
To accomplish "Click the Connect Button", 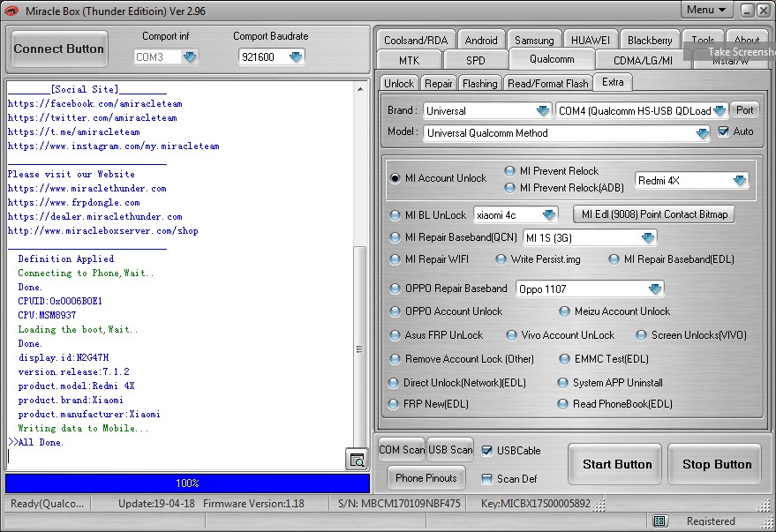I will coord(59,49).
